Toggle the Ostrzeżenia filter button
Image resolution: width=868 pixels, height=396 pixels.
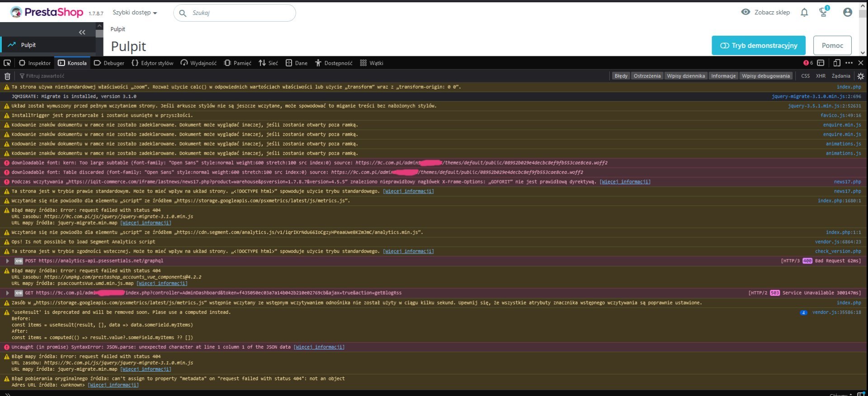[x=647, y=76]
